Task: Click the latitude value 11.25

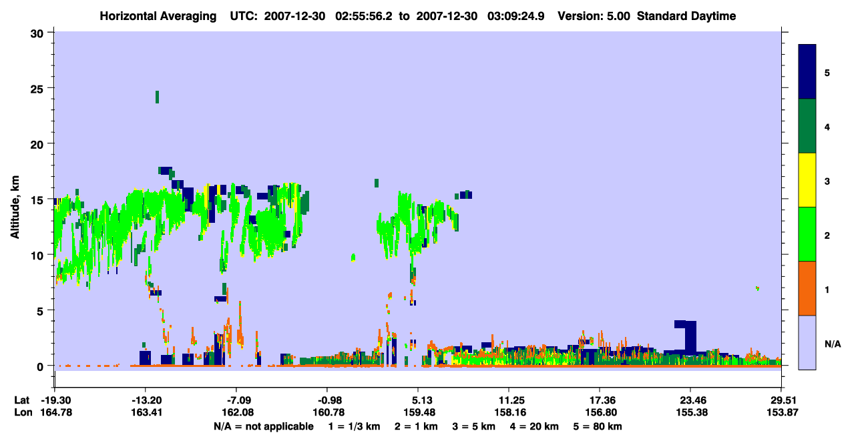Action: tap(509, 400)
